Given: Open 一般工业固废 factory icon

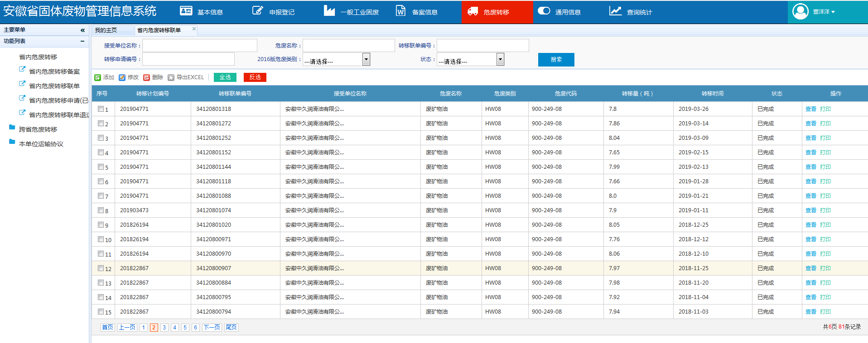Looking at the screenshot, I should coord(329,10).
